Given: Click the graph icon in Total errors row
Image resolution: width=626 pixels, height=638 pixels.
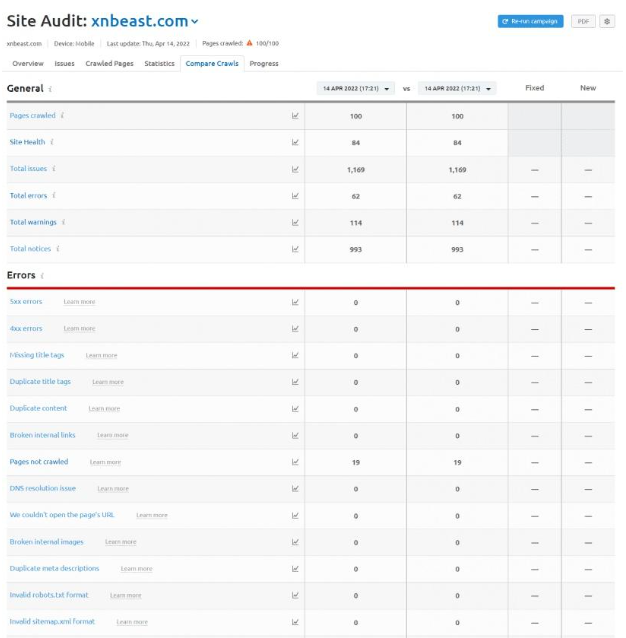Looking at the screenshot, I should 295,196.
